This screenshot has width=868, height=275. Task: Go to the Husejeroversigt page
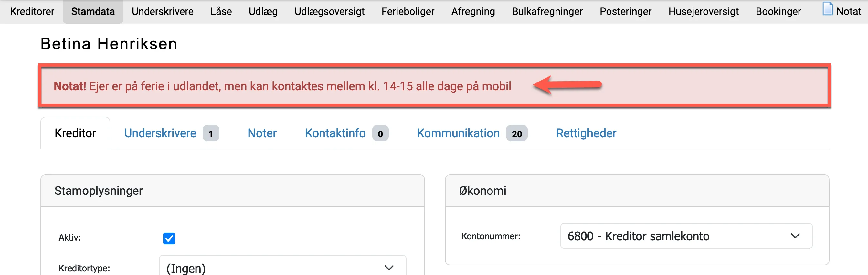point(703,11)
